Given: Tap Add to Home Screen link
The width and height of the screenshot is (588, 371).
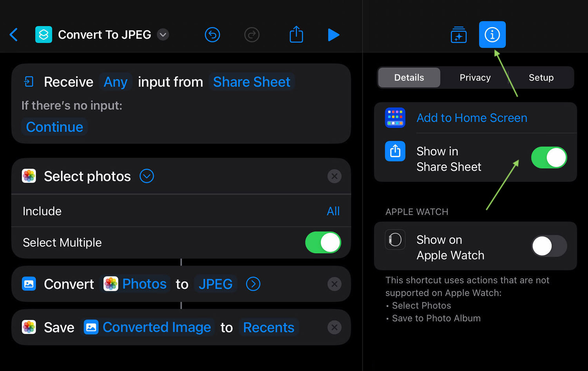Looking at the screenshot, I should [472, 118].
